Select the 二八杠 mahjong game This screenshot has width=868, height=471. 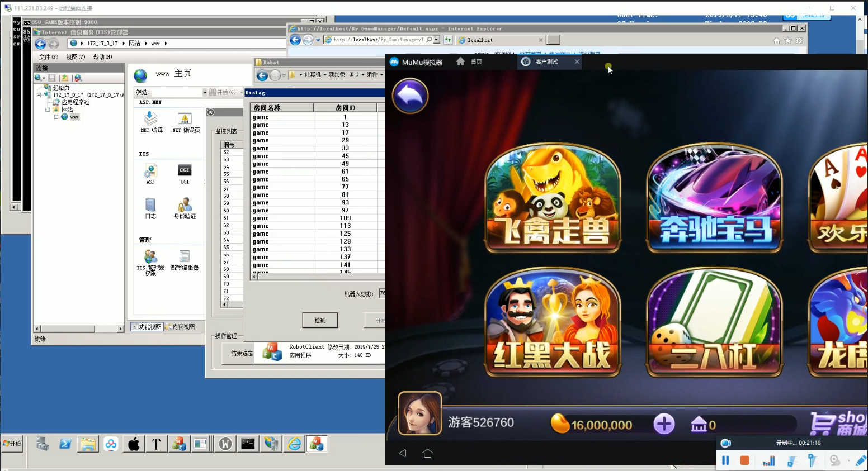(714, 322)
